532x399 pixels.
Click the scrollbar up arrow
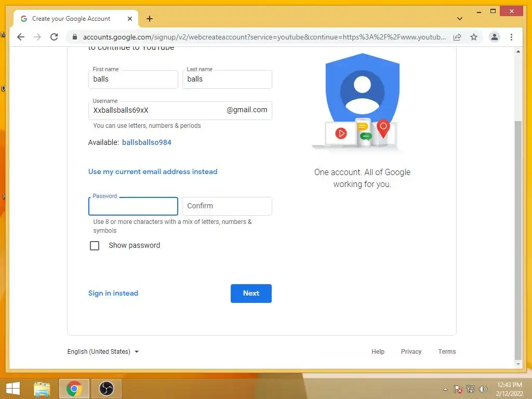pyautogui.click(x=518, y=51)
